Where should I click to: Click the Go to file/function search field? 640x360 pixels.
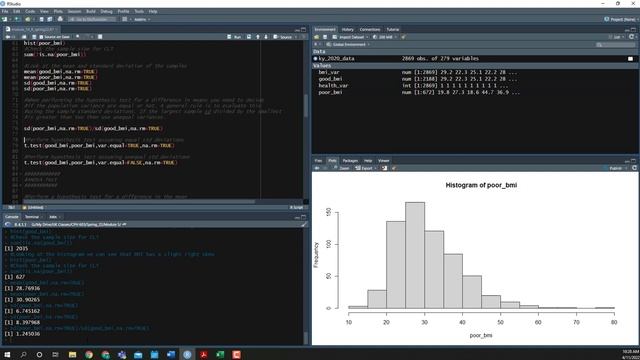click(x=92, y=19)
